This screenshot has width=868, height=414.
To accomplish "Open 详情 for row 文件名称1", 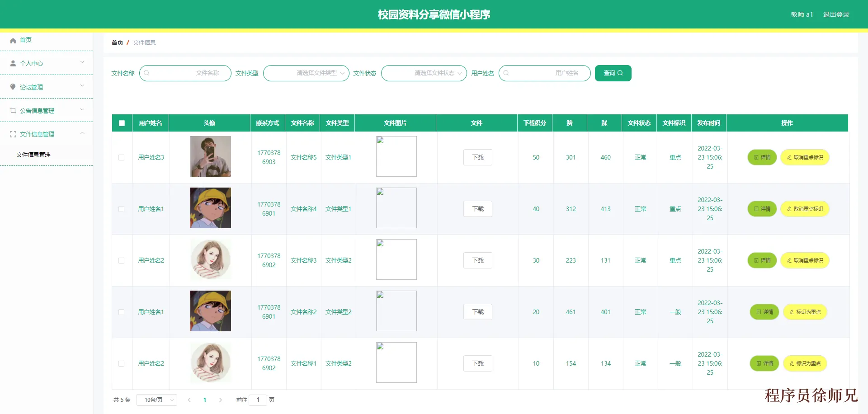I will pos(764,363).
